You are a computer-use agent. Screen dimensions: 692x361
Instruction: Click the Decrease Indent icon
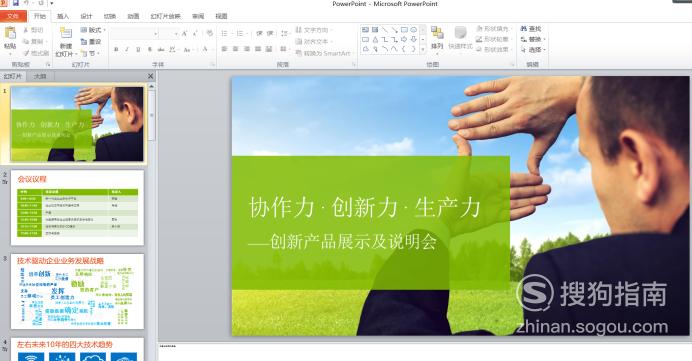[259, 34]
